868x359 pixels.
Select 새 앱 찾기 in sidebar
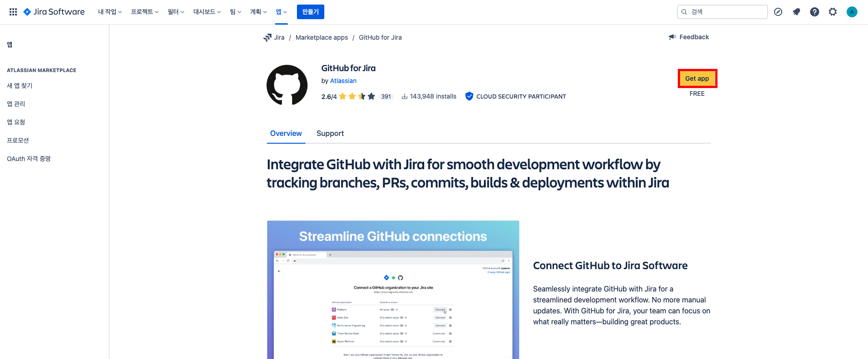click(20, 86)
